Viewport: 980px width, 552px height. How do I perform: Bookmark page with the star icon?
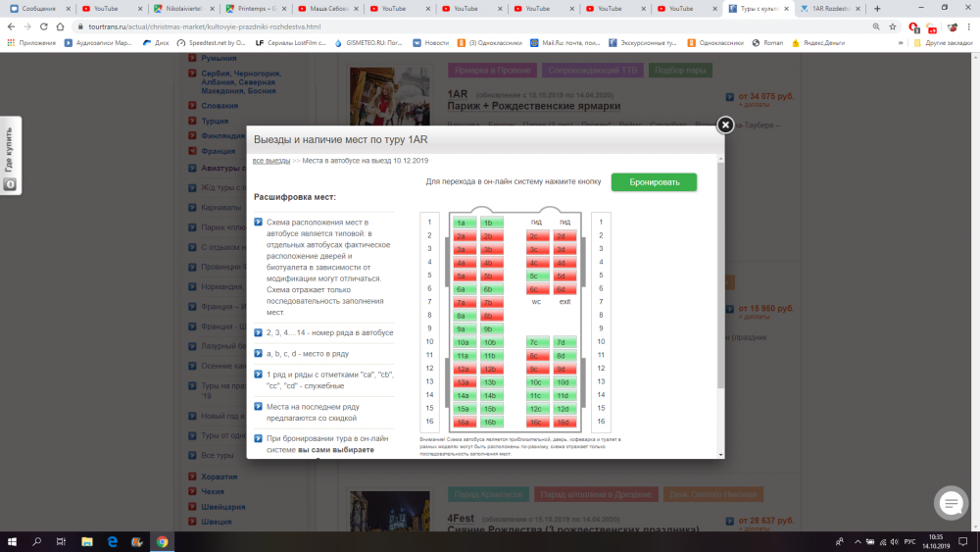tap(893, 26)
